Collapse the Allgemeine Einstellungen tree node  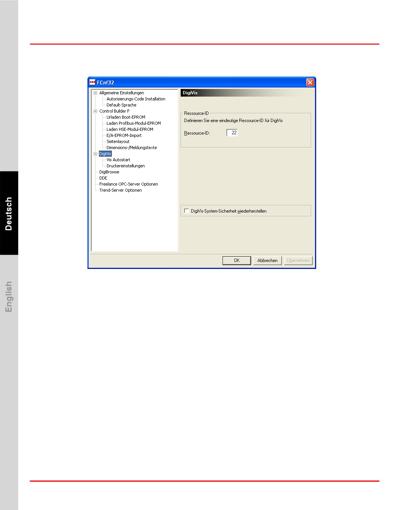tap(95, 93)
